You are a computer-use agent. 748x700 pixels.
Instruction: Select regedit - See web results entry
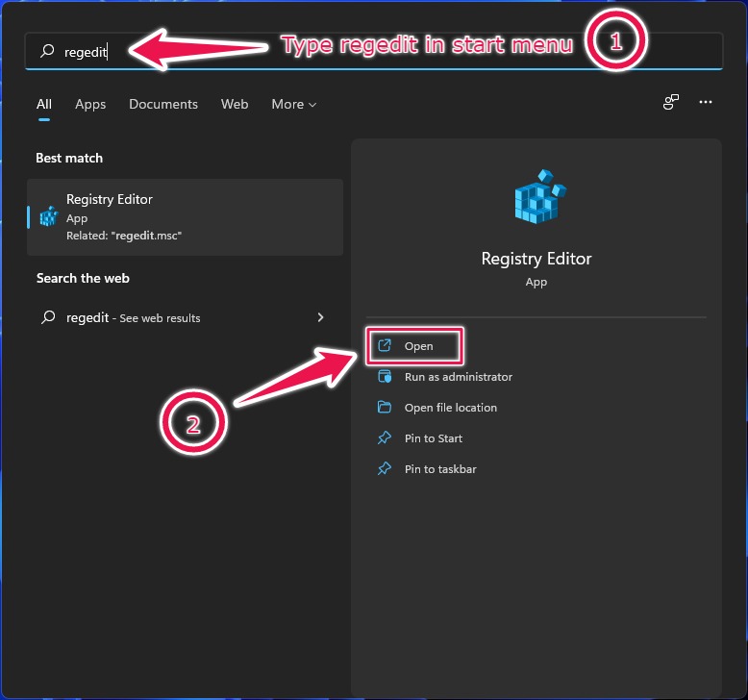(186, 317)
